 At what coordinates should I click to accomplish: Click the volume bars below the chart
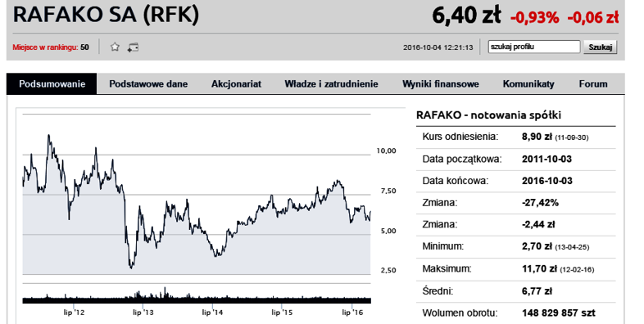tap(197, 296)
